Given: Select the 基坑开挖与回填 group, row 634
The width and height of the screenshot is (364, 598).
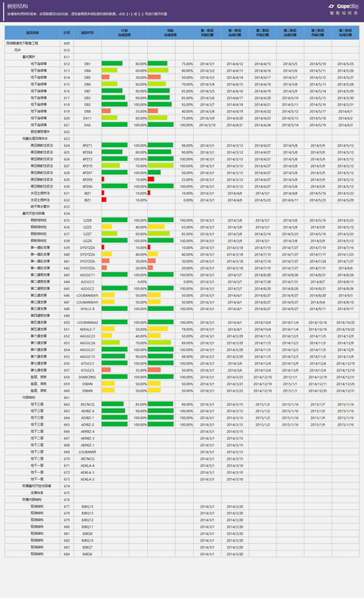Looking at the screenshot, I should (x=34, y=214).
